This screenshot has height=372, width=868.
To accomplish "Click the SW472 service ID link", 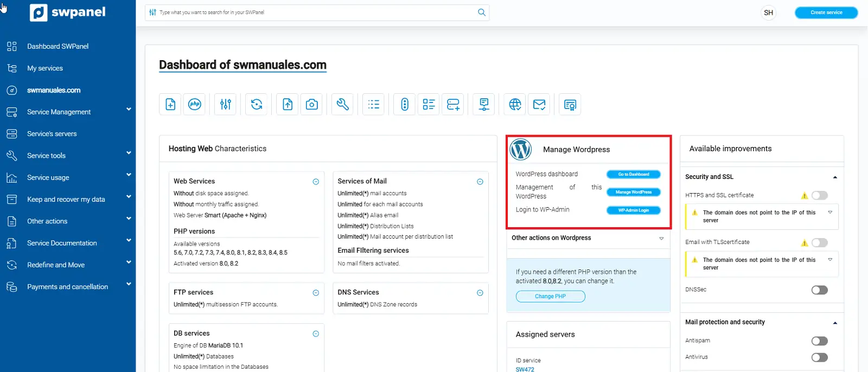I will click(525, 369).
